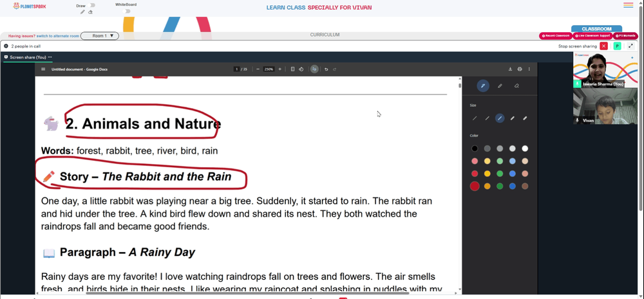Pick the selected dark red swatch
This screenshot has height=299, width=644.
point(475,186)
